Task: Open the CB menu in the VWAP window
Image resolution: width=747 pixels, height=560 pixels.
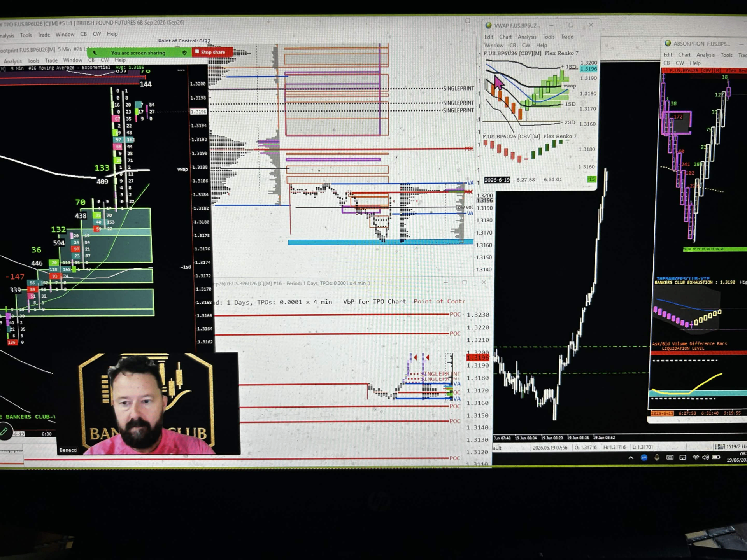Action: [x=513, y=45]
